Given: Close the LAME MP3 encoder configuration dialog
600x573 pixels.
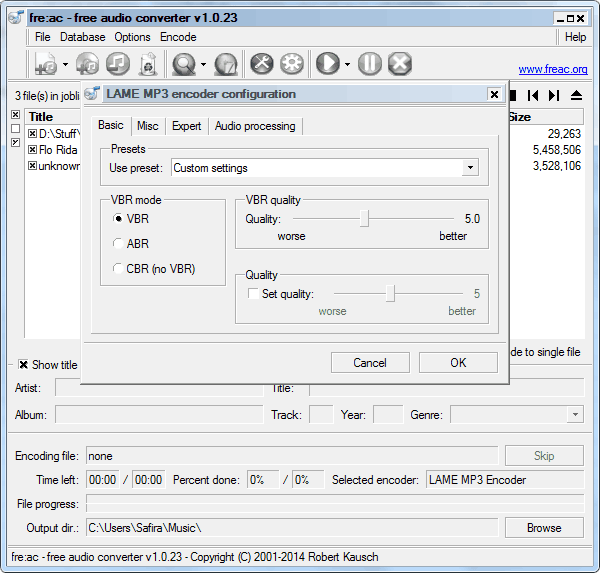Looking at the screenshot, I should [x=494, y=94].
